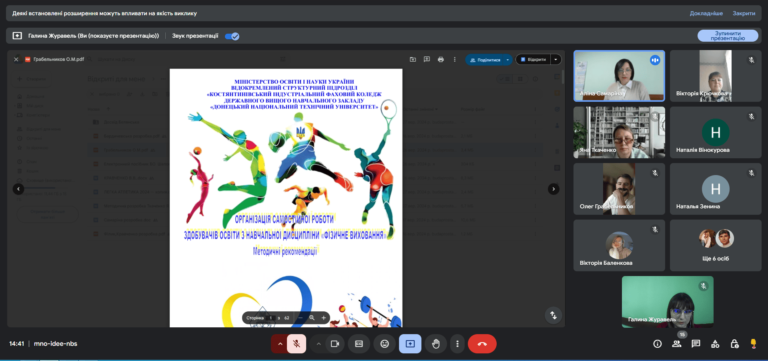Screen dimensions: 768x361
Task: Click the yellow tip lightbulb icon
Action: pos(753,344)
